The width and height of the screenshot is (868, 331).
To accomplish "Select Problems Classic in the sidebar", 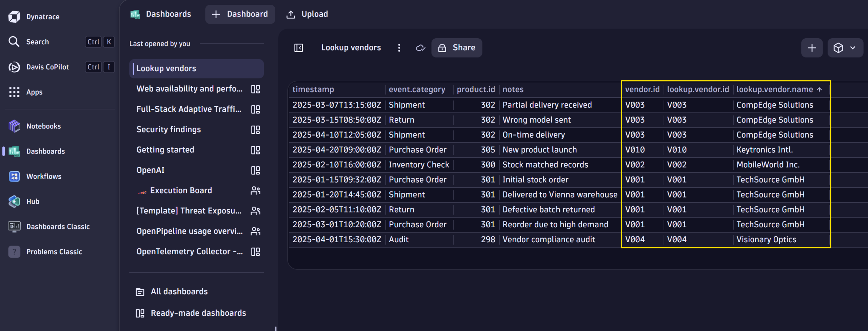I will click(54, 251).
